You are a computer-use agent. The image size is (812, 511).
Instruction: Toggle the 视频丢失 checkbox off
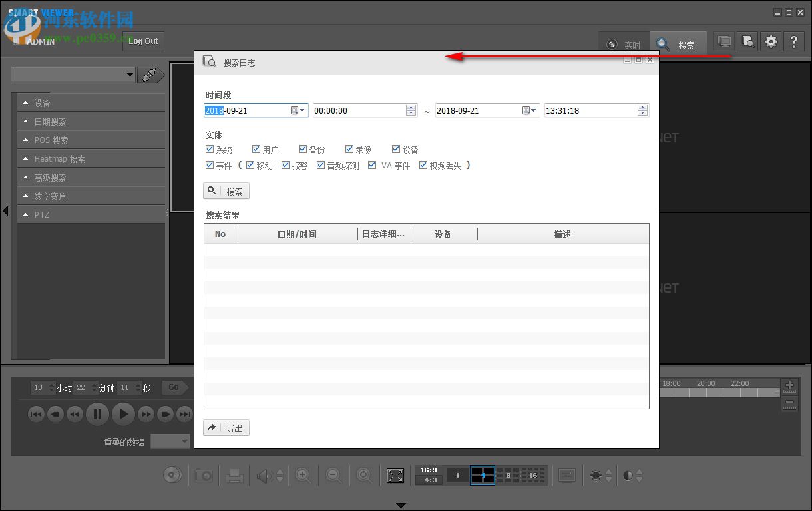pos(424,164)
